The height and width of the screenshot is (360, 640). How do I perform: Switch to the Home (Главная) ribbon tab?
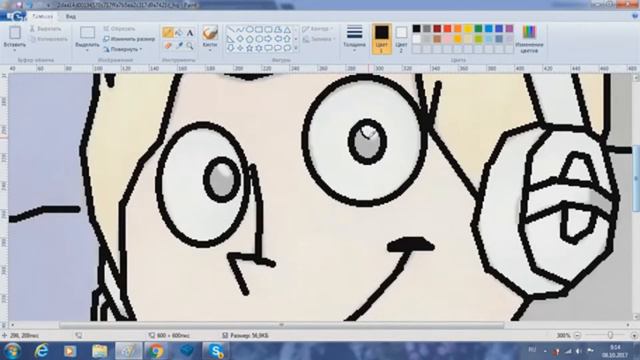point(42,16)
